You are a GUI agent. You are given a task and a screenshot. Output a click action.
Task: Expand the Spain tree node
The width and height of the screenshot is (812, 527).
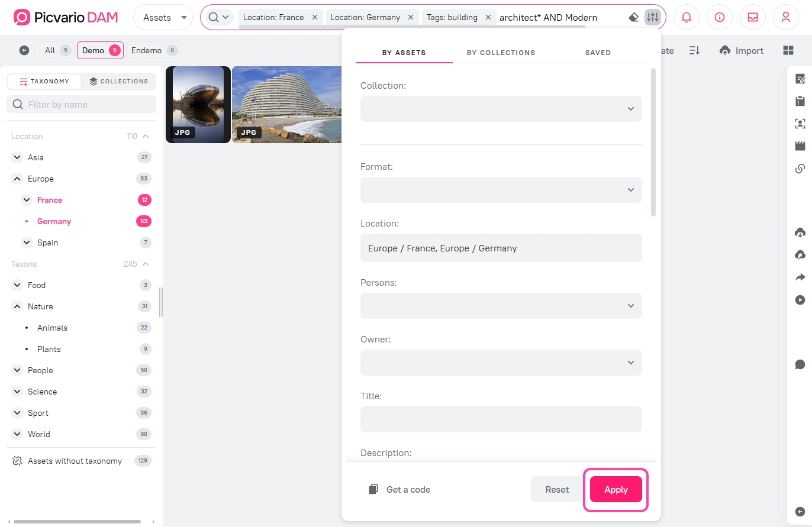(27, 243)
